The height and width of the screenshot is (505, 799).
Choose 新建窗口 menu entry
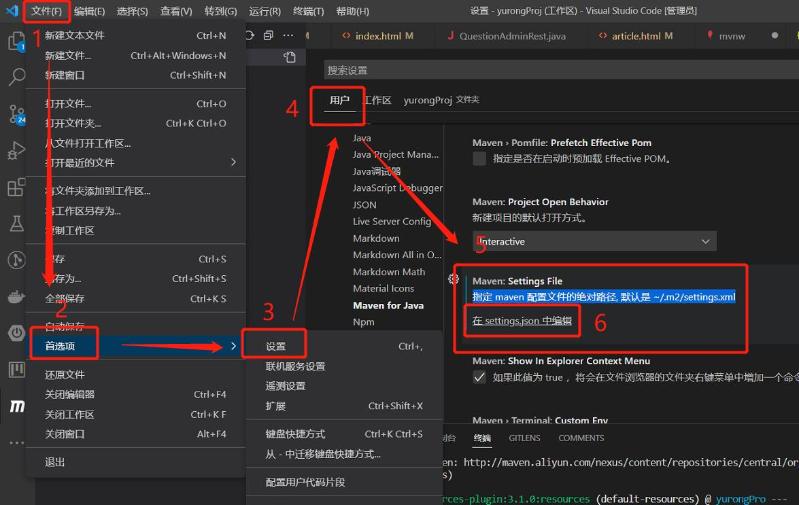point(136,75)
